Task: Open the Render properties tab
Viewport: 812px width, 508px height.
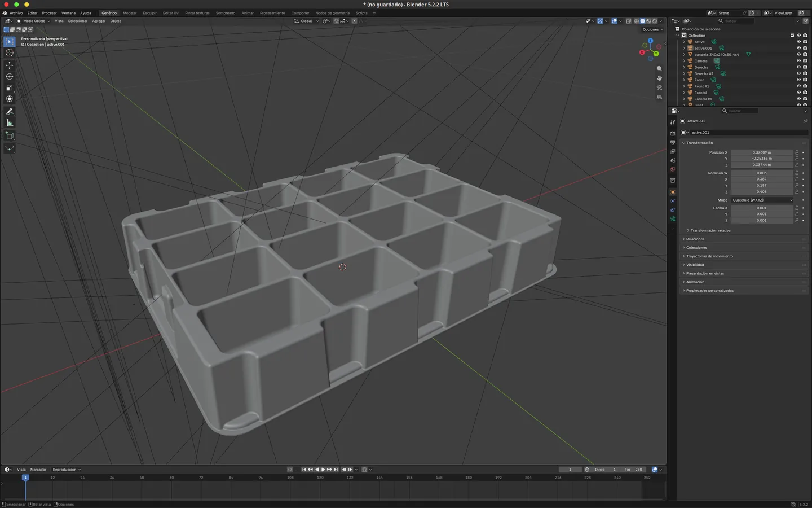Action: (x=672, y=134)
